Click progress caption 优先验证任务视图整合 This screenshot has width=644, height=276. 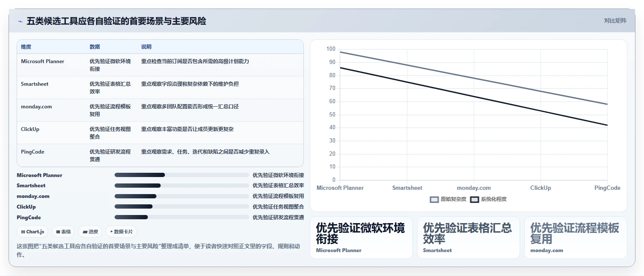coord(278,207)
